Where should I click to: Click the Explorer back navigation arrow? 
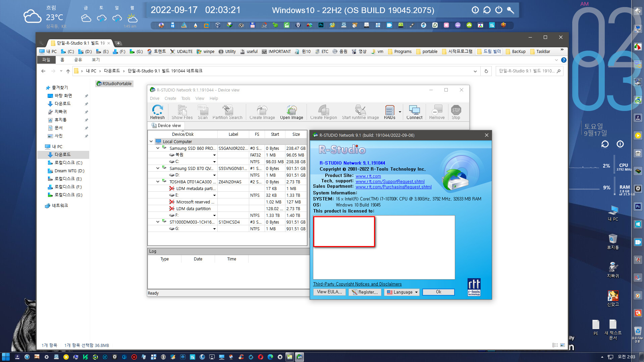coord(43,71)
